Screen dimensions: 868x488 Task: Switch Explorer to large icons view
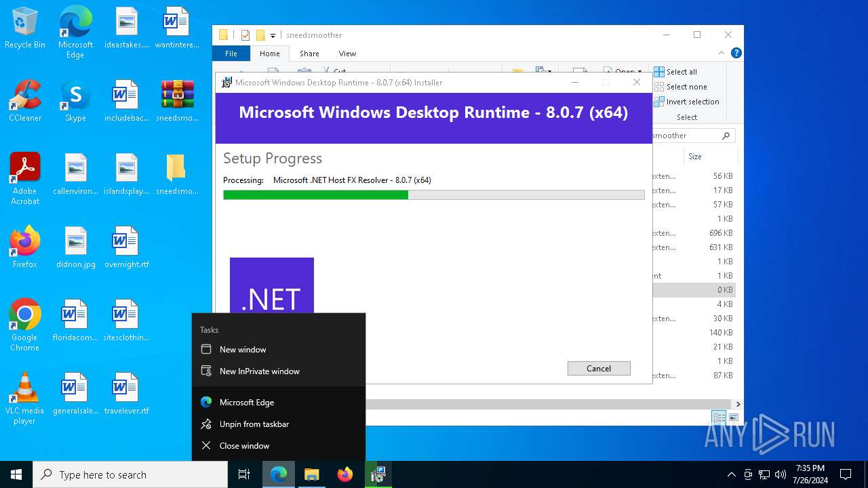pos(733,418)
